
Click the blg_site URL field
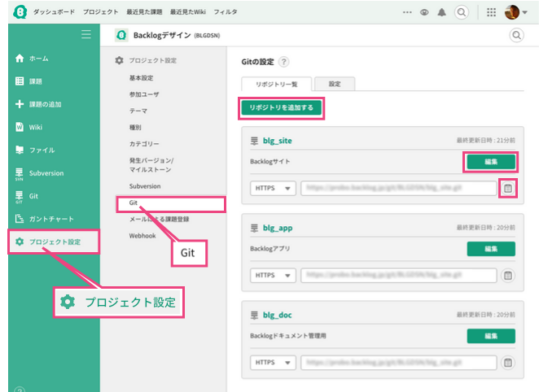tap(399, 189)
